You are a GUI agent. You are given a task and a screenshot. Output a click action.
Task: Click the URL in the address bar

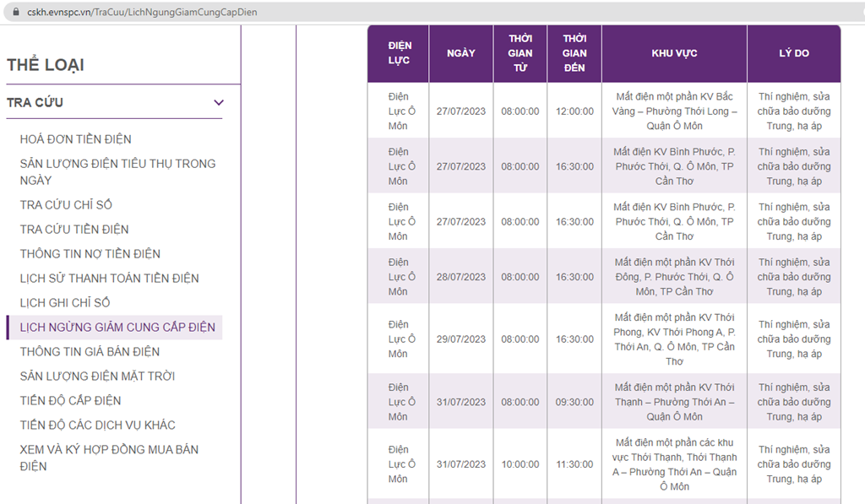(142, 13)
